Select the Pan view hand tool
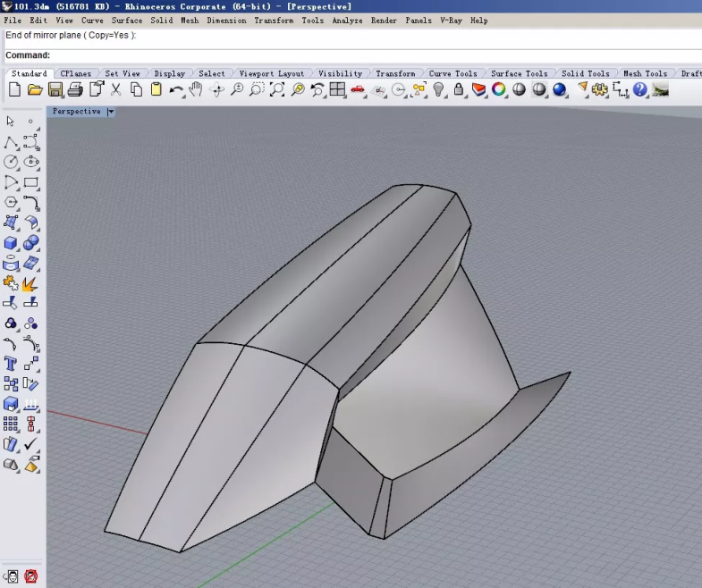The image size is (702, 588). 196,89
